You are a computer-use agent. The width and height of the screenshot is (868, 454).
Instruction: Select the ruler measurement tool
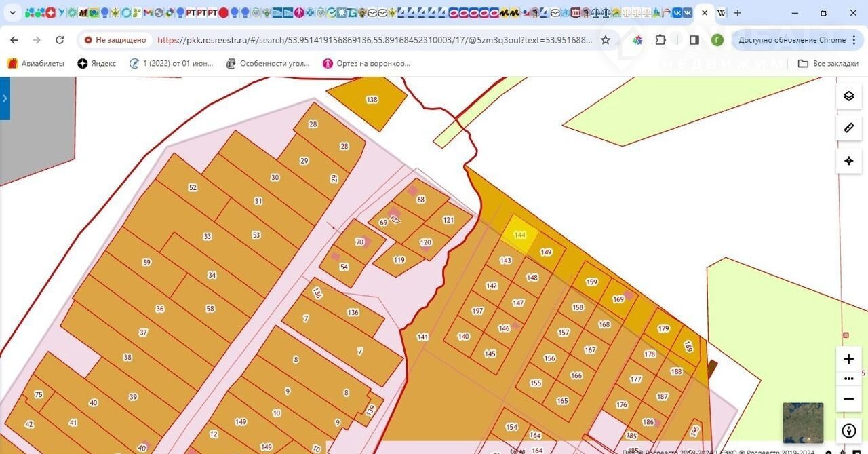point(848,128)
